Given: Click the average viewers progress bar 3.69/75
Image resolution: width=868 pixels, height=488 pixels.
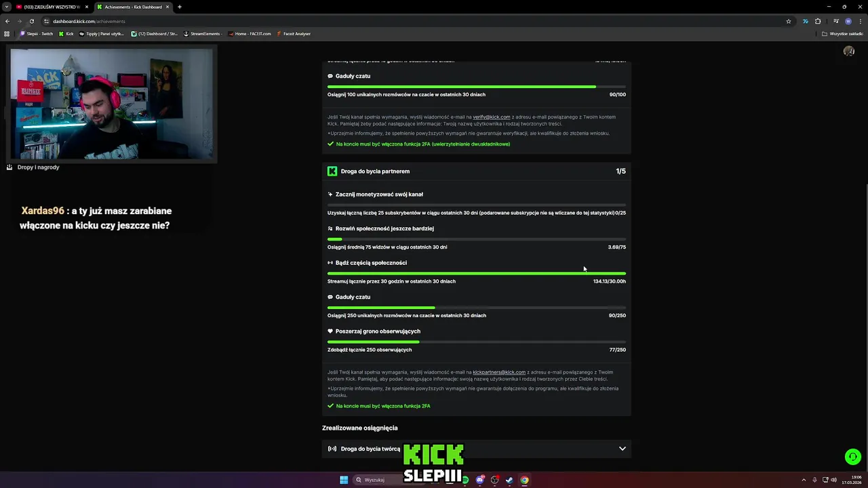Looking at the screenshot, I should (476, 239).
